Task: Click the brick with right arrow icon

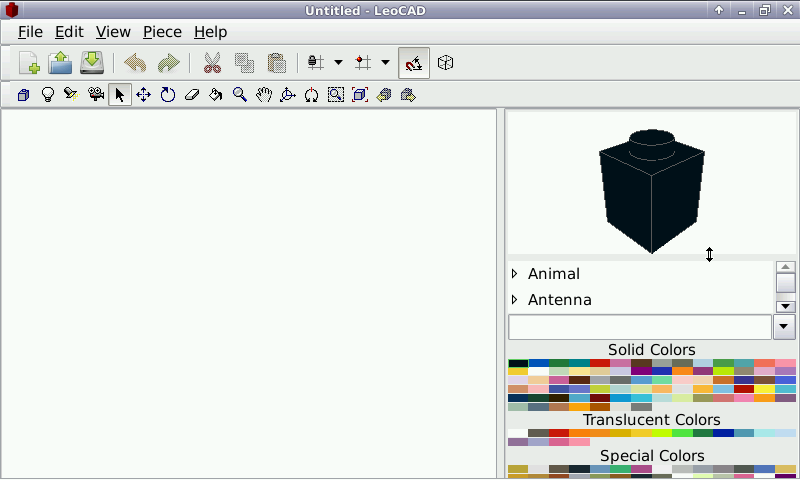Action: [x=408, y=95]
